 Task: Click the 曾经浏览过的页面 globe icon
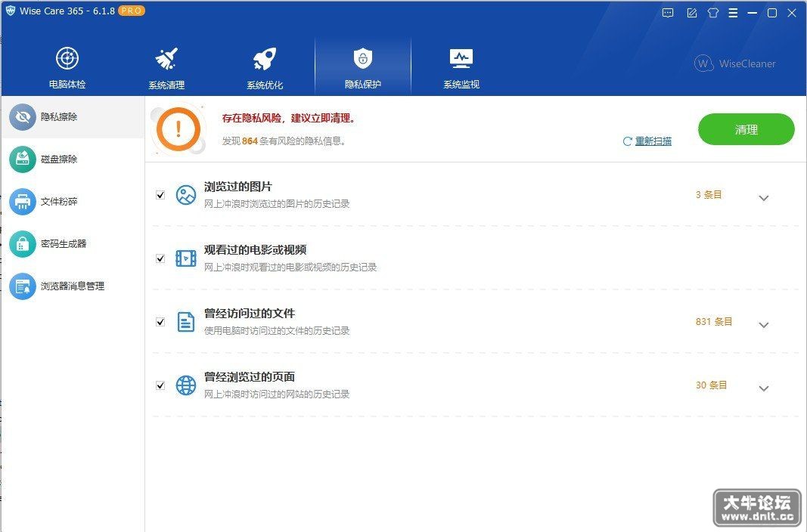coord(186,385)
